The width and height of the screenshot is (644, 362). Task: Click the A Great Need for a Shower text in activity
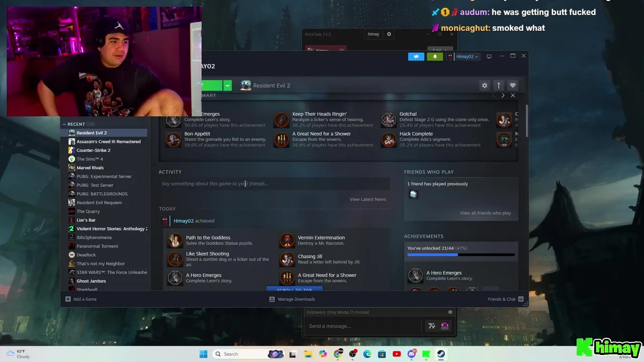pyautogui.click(x=327, y=275)
